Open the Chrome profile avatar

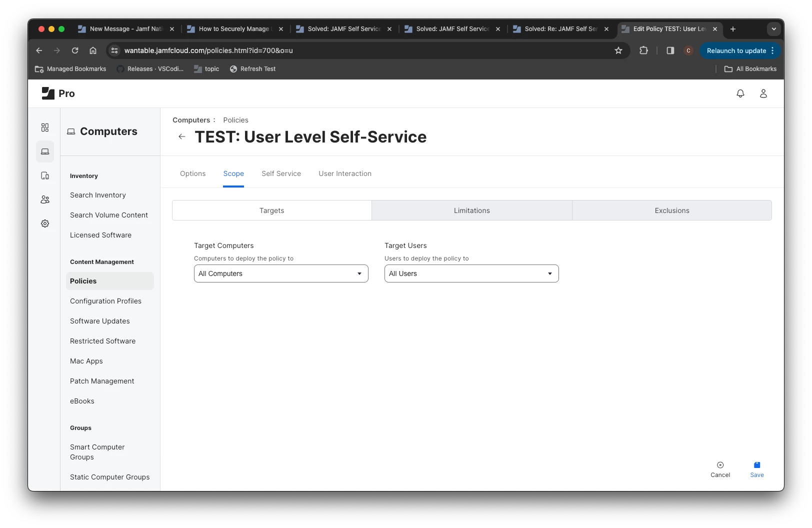(688, 50)
